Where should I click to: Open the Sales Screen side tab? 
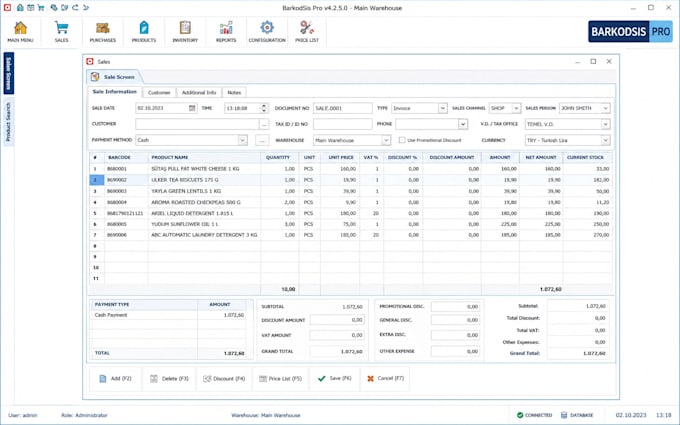coord(9,73)
